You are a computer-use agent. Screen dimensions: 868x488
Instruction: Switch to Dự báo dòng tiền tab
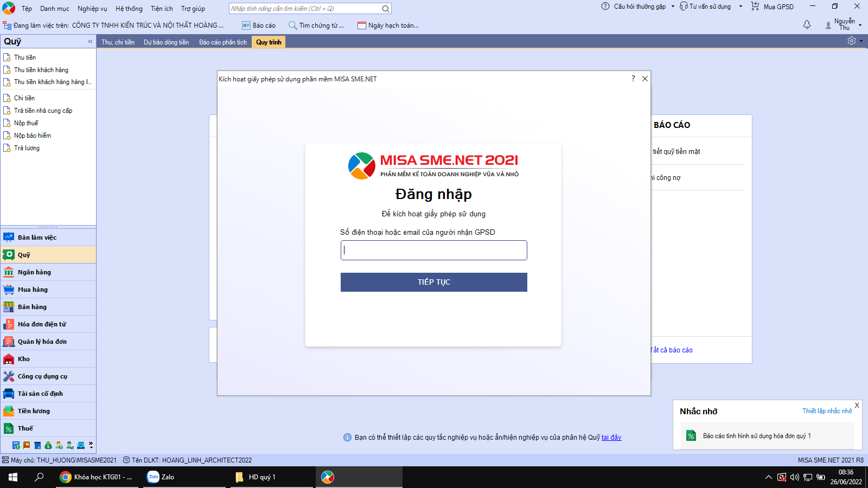(x=166, y=42)
